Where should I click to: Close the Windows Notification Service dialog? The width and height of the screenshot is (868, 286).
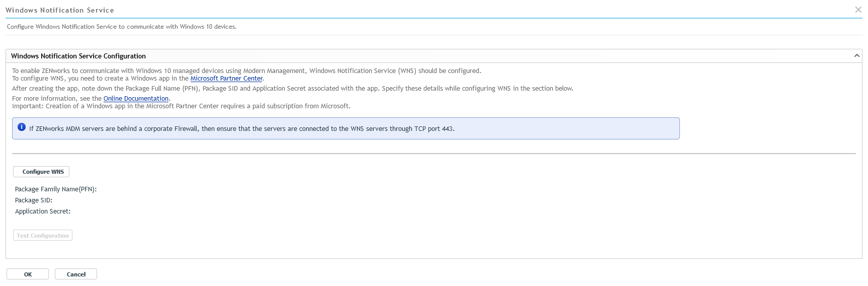click(x=858, y=10)
